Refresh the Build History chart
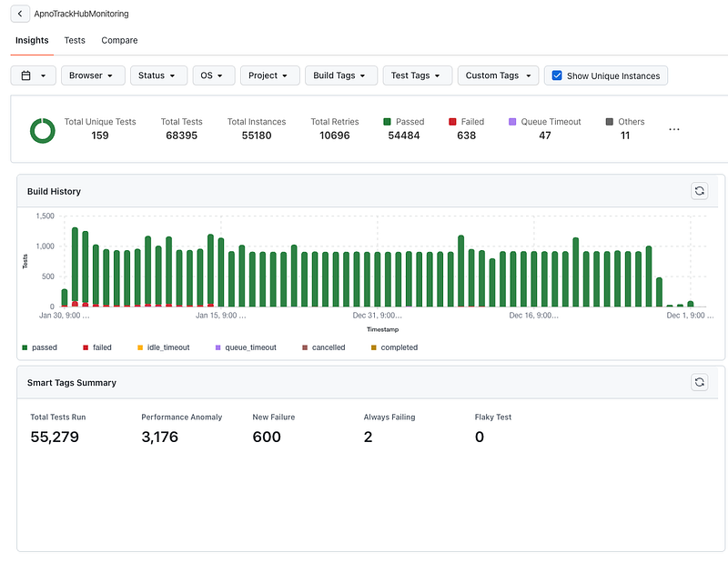 coord(699,191)
